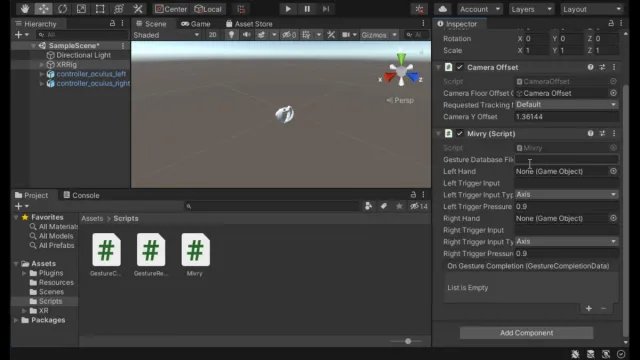Viewport: 640px width, 360px height.
Task: Open the Asset Store tab
Action: [249, 24]
